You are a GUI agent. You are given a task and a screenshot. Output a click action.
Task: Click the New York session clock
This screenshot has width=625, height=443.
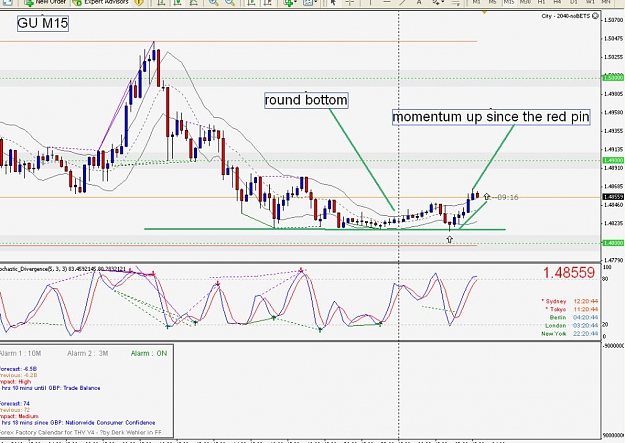click(x=570, y=333)
